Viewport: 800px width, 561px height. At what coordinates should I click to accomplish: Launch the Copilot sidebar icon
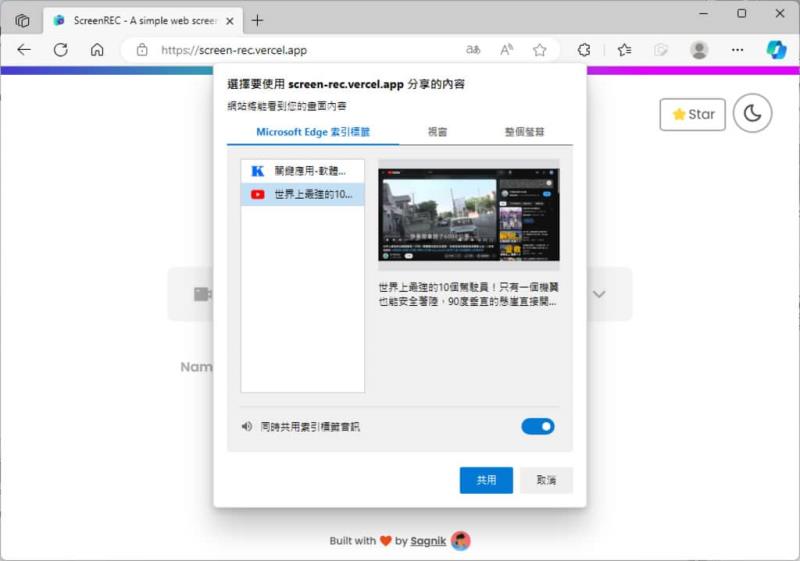click(777, 50)
